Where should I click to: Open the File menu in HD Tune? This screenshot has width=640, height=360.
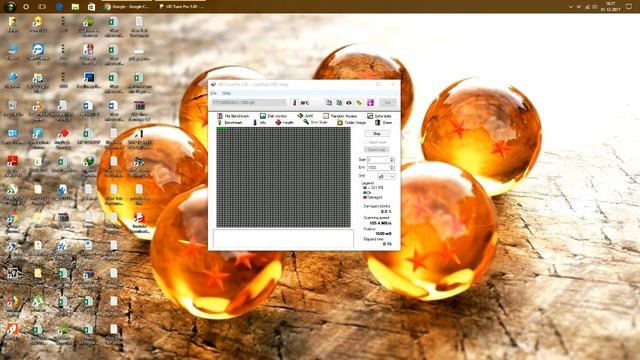[x=213, y=93]
